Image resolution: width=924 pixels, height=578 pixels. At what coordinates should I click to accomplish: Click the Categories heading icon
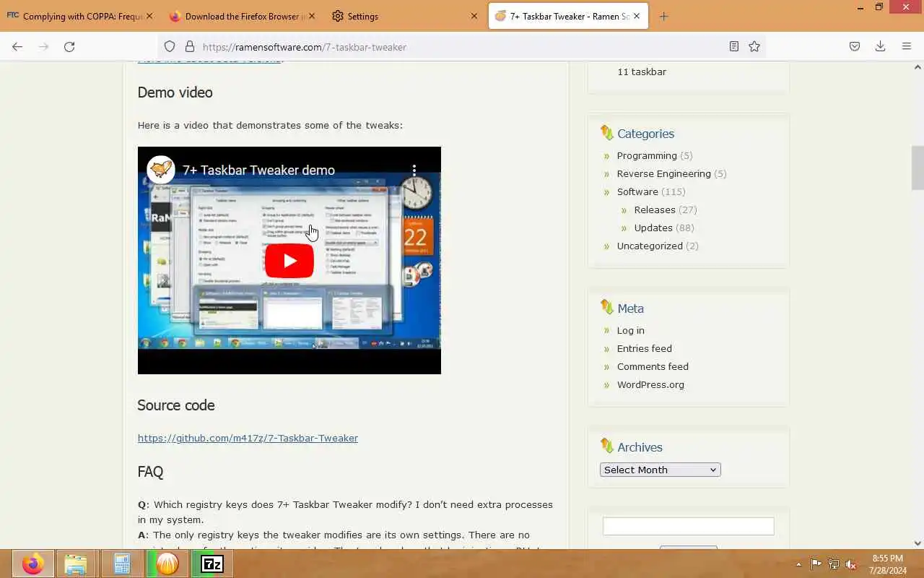[606, 133]
